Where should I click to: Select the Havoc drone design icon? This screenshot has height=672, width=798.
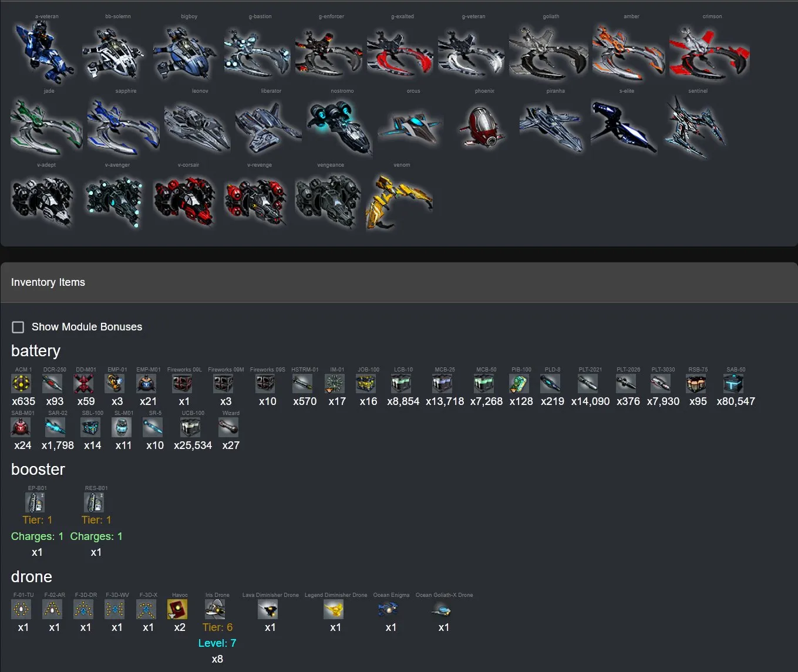point(177,609)
